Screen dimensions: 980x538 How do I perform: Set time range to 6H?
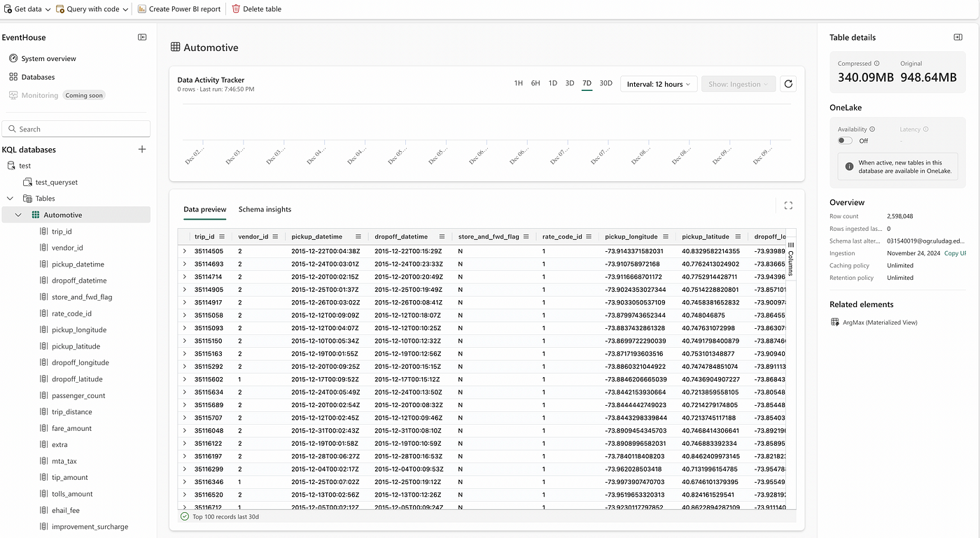[535, 83]
